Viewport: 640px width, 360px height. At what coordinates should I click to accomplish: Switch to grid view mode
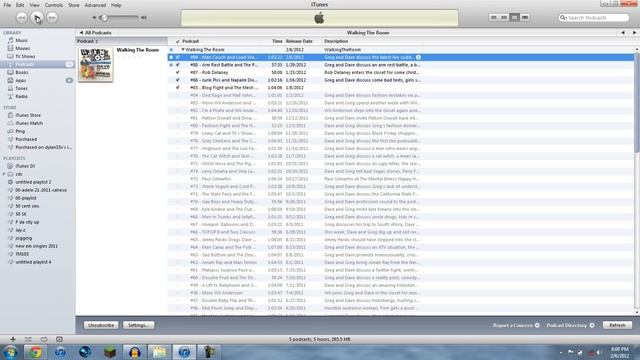(x=514, y=18)
